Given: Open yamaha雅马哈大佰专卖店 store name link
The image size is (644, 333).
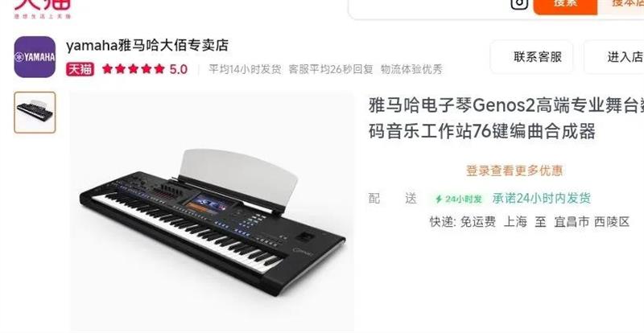Looking at the screenshot, I should pyautogui.click(x=147, y=46).
